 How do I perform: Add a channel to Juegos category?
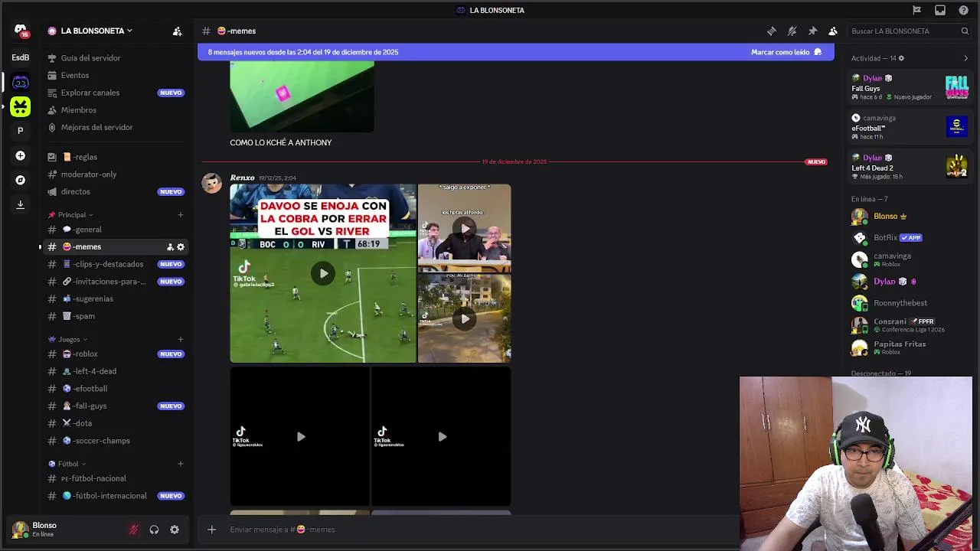click(181, 340)
